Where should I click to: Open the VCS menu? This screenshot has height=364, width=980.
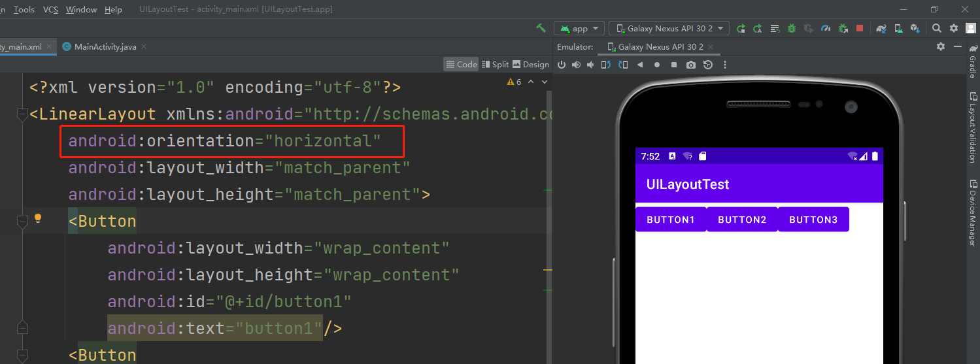coord(50,9)
